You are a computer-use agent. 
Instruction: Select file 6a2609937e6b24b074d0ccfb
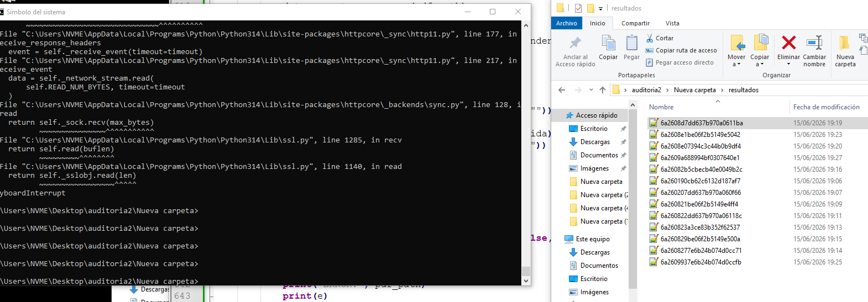click(700, 262)
